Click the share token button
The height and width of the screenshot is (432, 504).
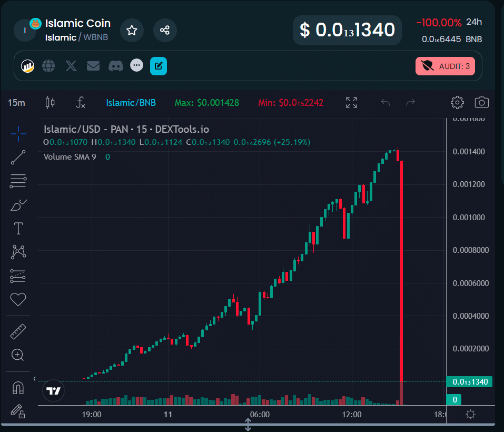tap(165, 31)
